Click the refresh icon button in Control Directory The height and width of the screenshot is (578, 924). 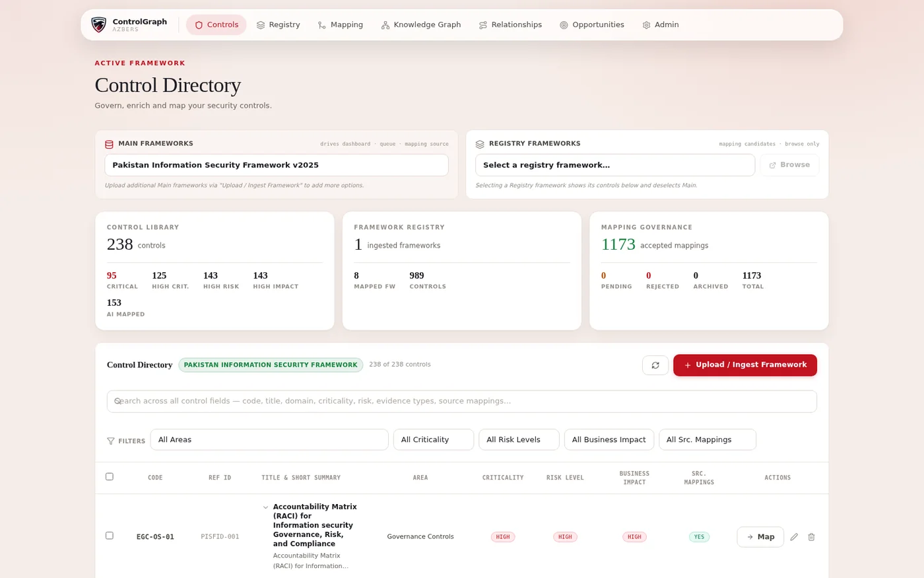point(655,365)
